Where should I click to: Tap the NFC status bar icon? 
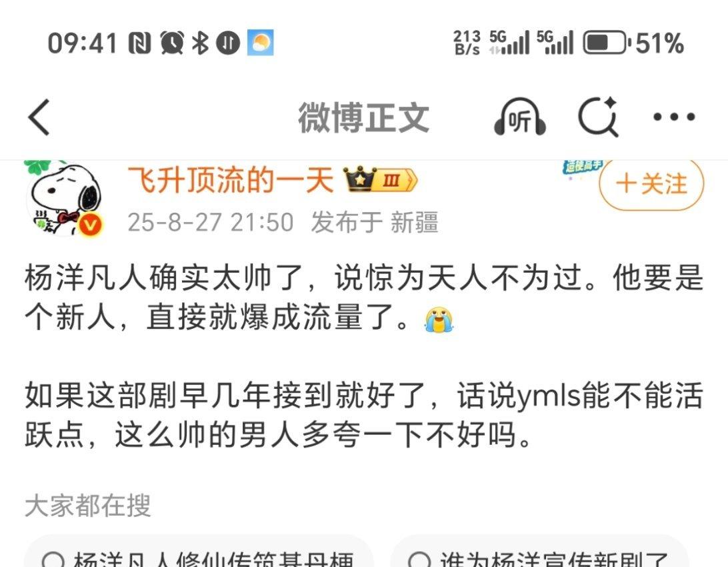click(140, 43)
